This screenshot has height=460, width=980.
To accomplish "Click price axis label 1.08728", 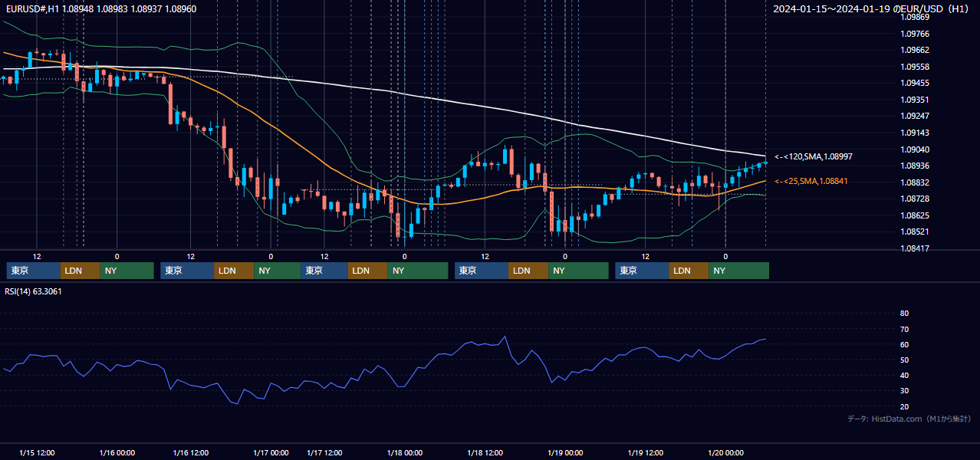I will (915, 199).
